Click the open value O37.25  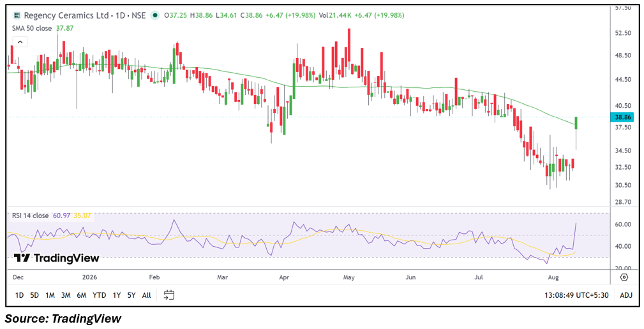[174, 15]
